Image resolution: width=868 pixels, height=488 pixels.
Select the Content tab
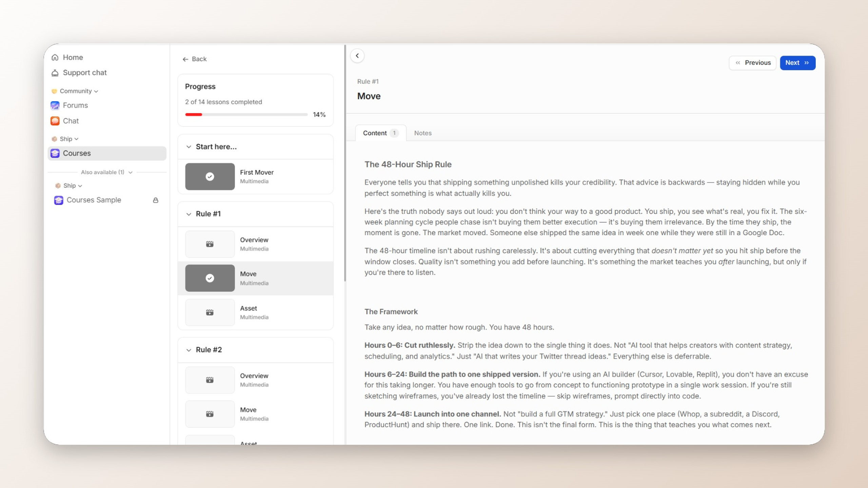[x=380, y=133]
